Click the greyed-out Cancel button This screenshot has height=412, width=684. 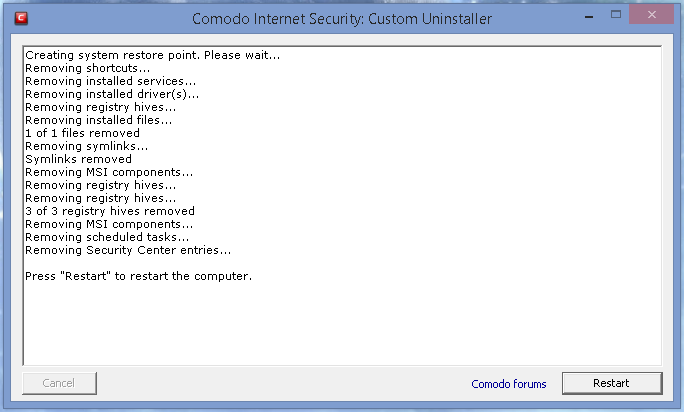pos(60,383)
